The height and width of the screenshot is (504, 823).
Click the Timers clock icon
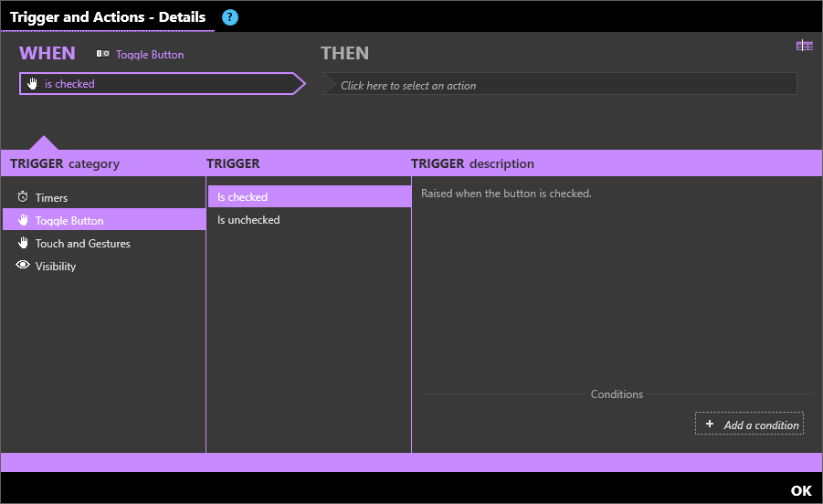(23, 196)
